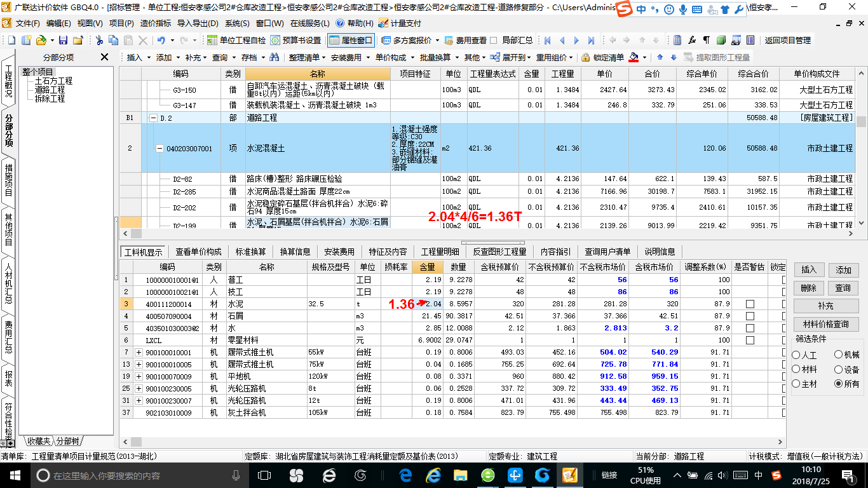Expand 平地机 120kW row

[x=139, y=377]
